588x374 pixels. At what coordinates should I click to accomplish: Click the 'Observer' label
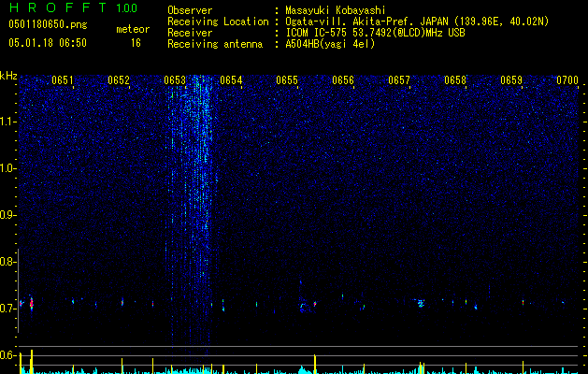[x=190, y=10]
